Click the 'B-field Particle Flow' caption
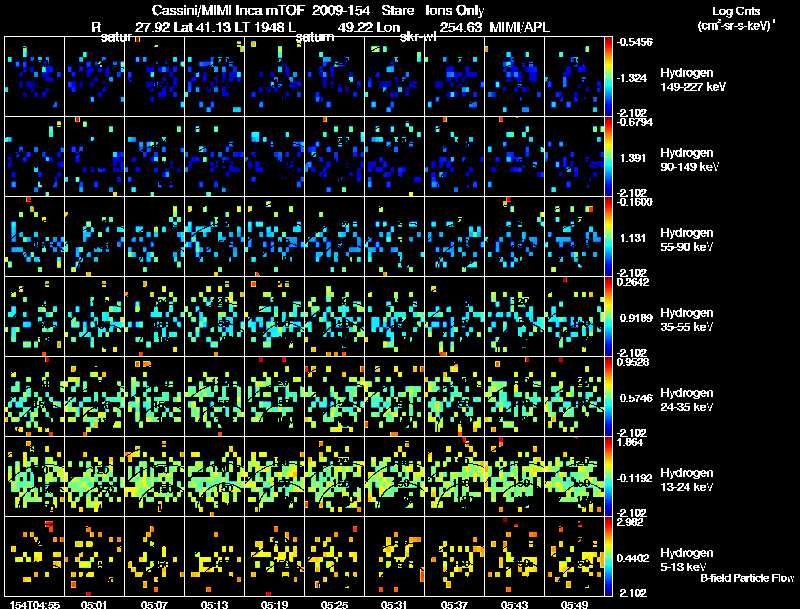 747,578
